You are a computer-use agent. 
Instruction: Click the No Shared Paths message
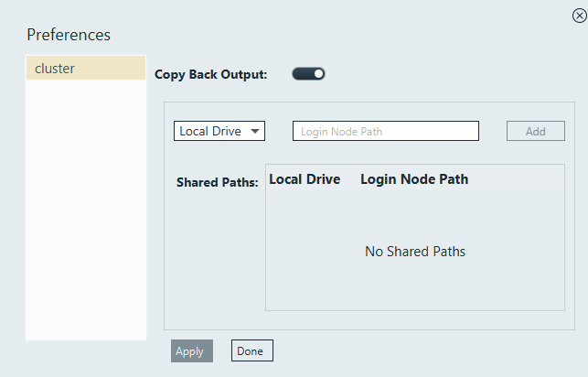pos(415,252)
